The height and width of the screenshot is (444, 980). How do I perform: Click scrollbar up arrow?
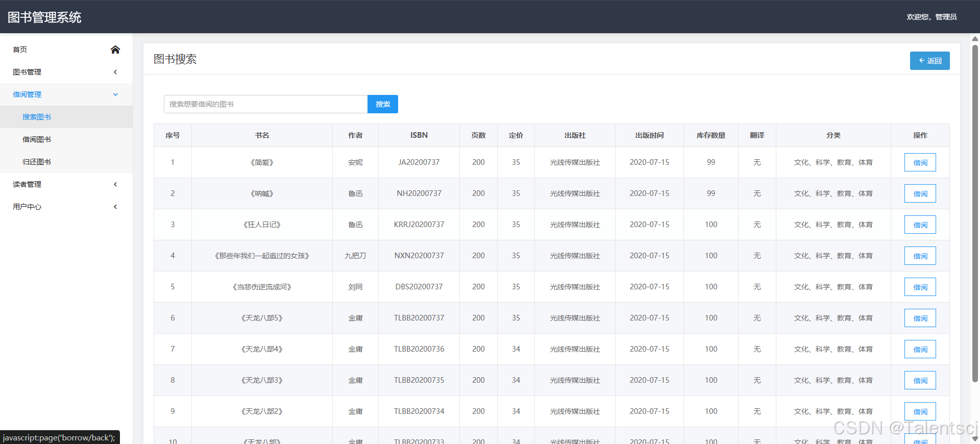975,39
